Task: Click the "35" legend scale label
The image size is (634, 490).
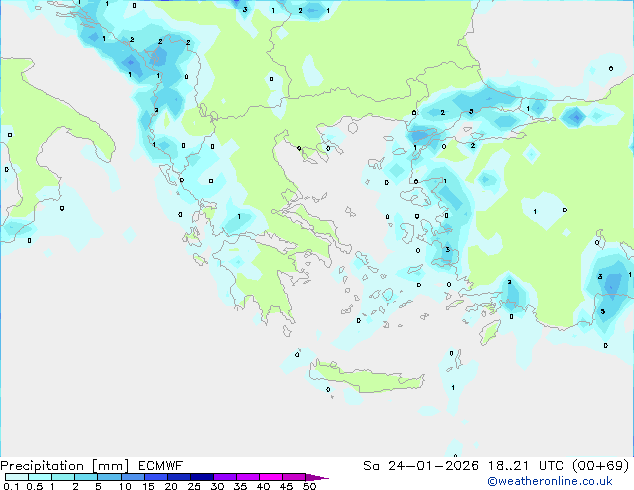Action: (240, 486)
